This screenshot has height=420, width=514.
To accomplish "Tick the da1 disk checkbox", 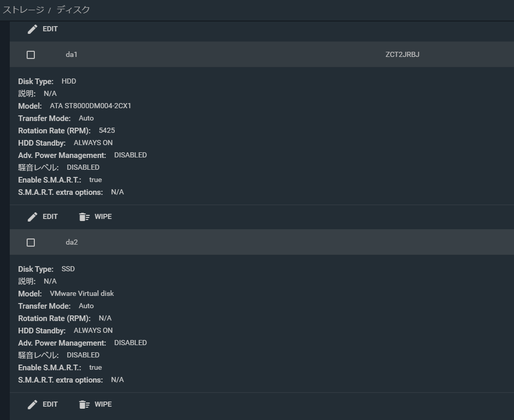I will coord(31,55).
